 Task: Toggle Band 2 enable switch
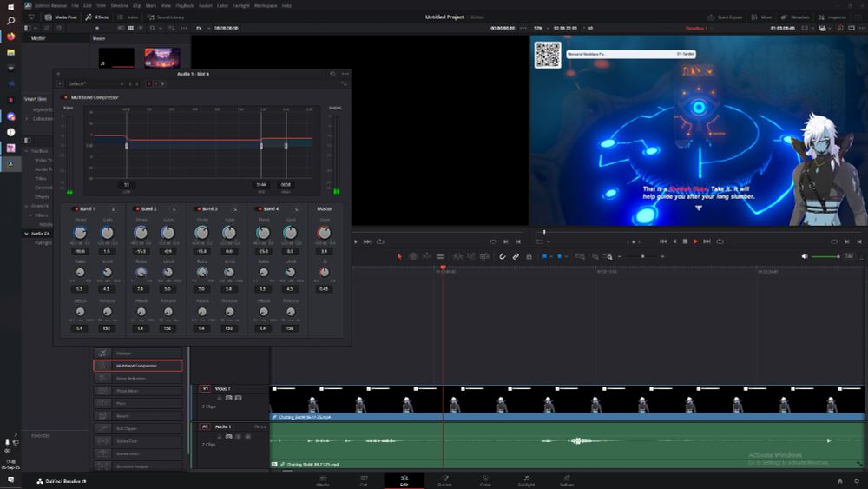(137, 208)
